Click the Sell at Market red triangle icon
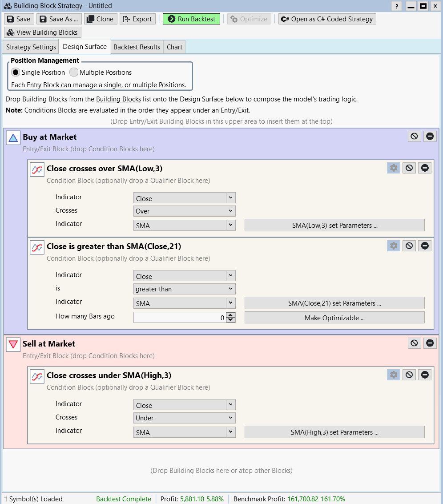Viewport: 443px width, 504px height. click(x=13, y=344)
